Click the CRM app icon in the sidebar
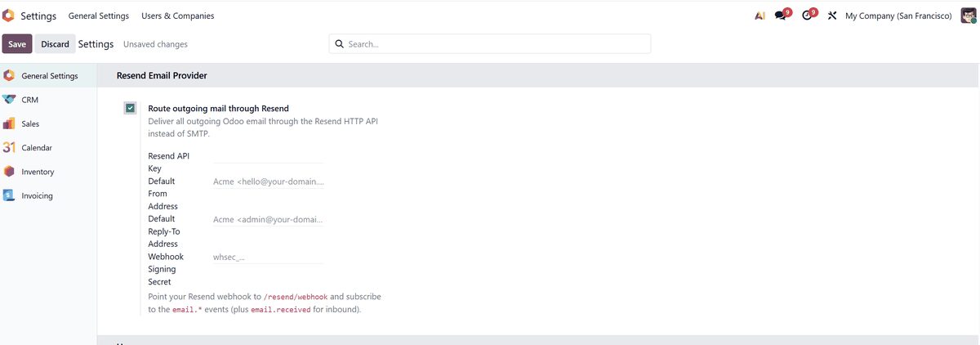Screen dimensions: 980x345 [9, 100]
